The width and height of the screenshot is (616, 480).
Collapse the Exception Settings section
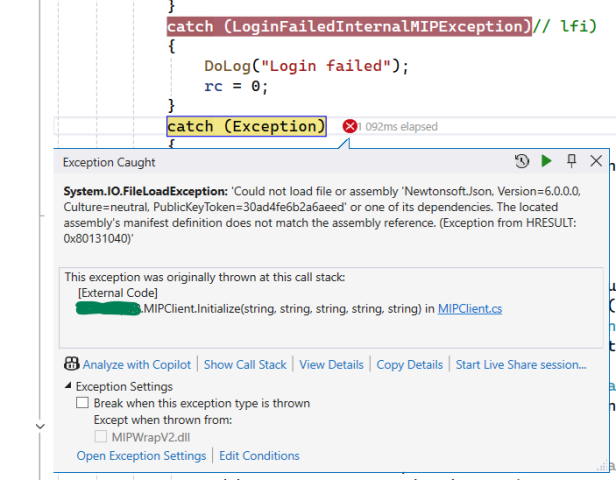pos(68,387)
